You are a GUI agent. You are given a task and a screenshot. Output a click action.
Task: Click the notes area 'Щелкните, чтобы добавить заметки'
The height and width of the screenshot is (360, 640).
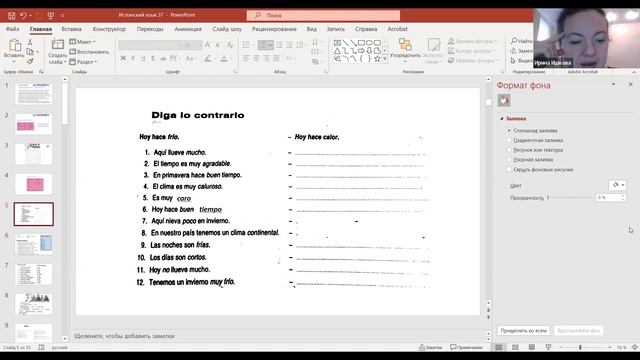click(124, 336)
